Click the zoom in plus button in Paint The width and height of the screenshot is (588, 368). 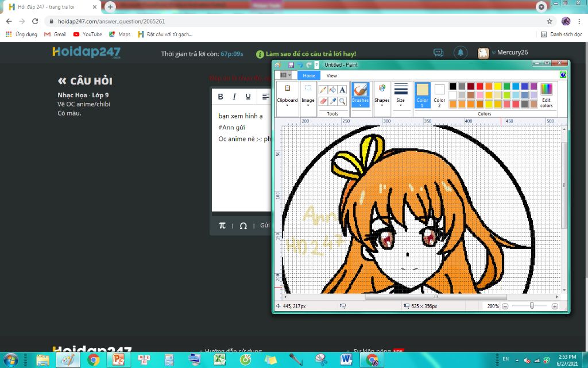[x=555, y=306]
